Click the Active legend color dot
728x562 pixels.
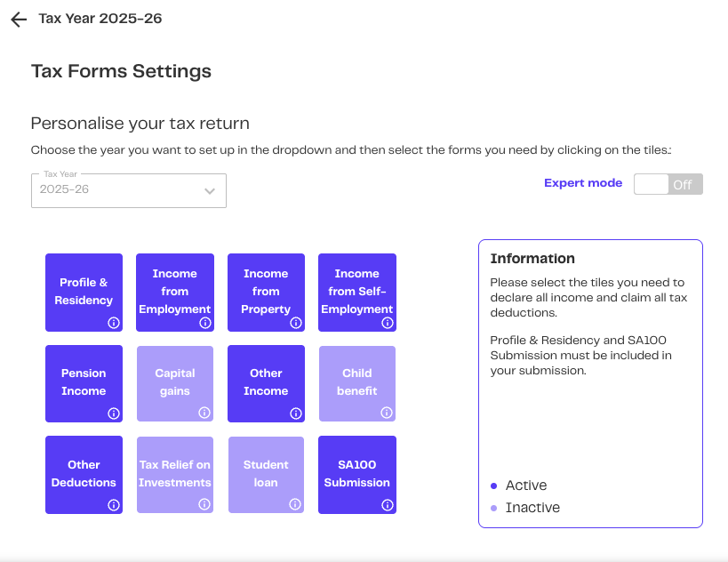pos(494,486)
